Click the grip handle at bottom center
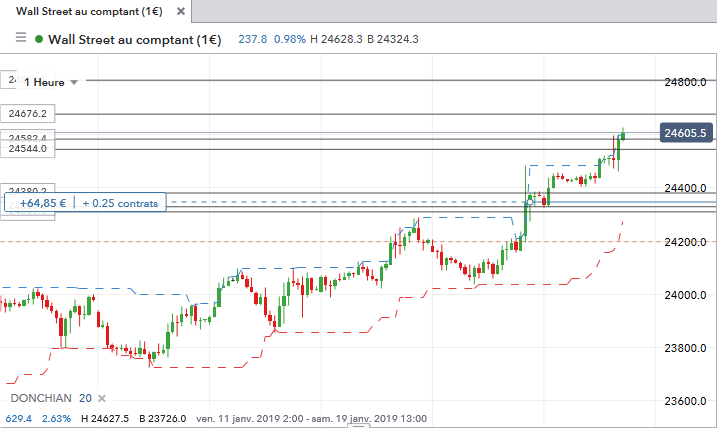The width and height of the screenshot is (717, 428). click(x=358, y=424)
